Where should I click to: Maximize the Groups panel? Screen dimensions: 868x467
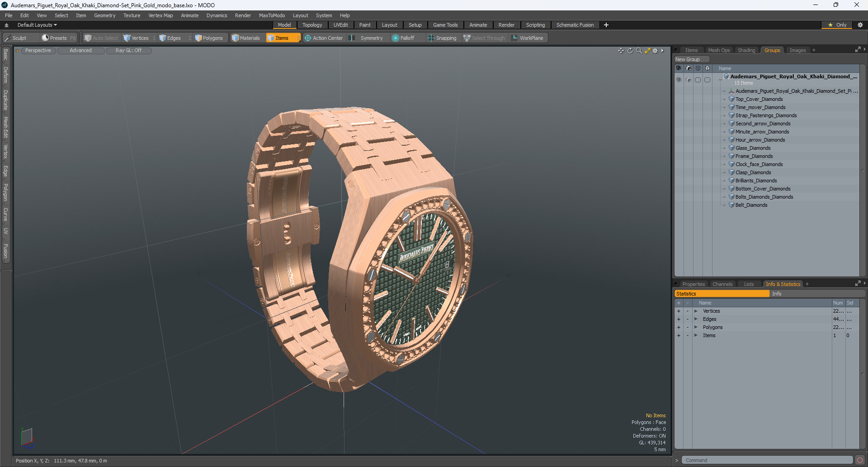point(858,50)
